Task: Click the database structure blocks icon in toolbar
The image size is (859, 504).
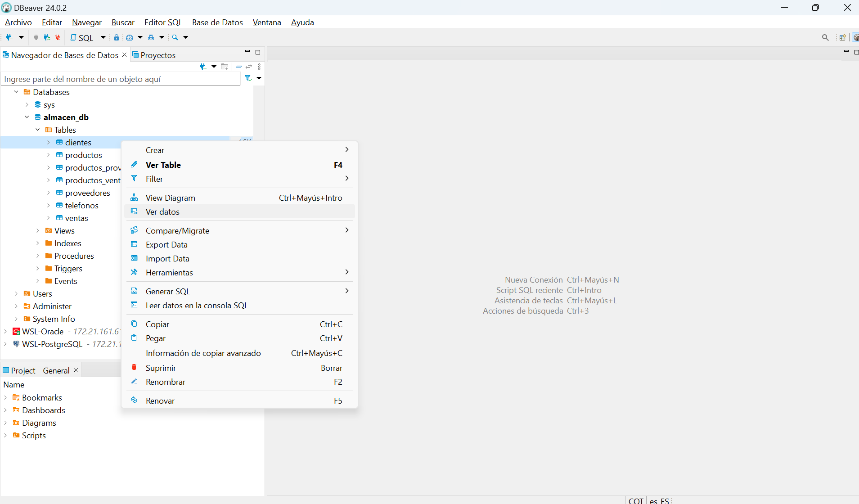Action: pos(151,37)
